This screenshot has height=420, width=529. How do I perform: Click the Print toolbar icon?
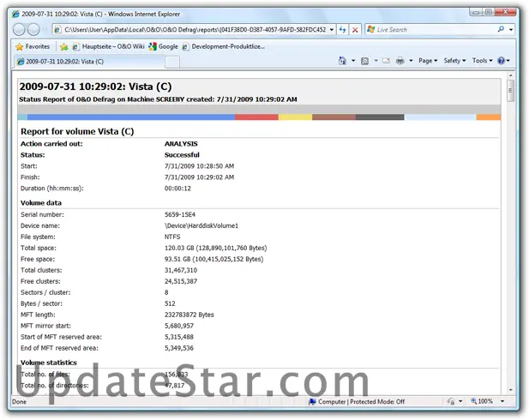[x=400, y=61]
